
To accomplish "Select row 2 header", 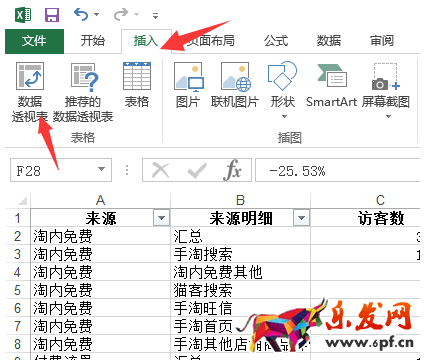I will point(18,236).
